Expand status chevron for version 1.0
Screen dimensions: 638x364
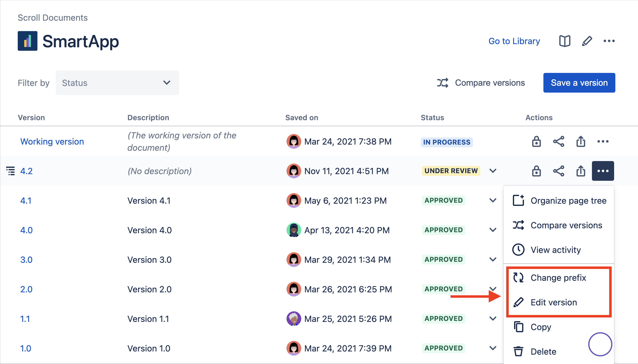[493, 348]
